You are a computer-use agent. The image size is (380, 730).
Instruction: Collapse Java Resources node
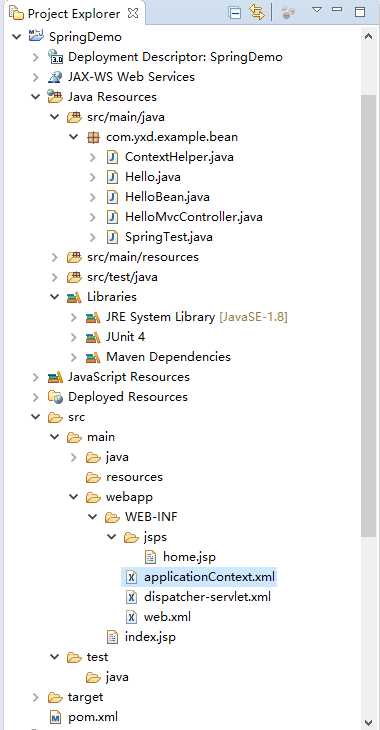coord(36,97)
